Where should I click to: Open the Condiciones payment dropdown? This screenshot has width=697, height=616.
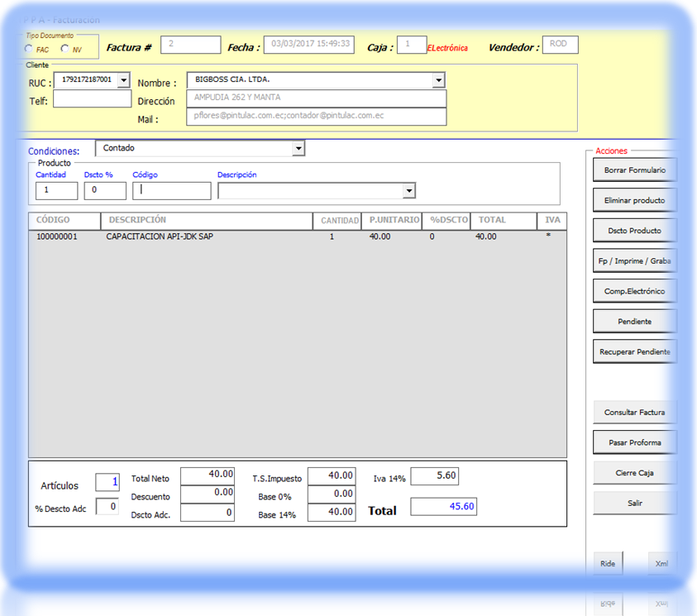298,149
